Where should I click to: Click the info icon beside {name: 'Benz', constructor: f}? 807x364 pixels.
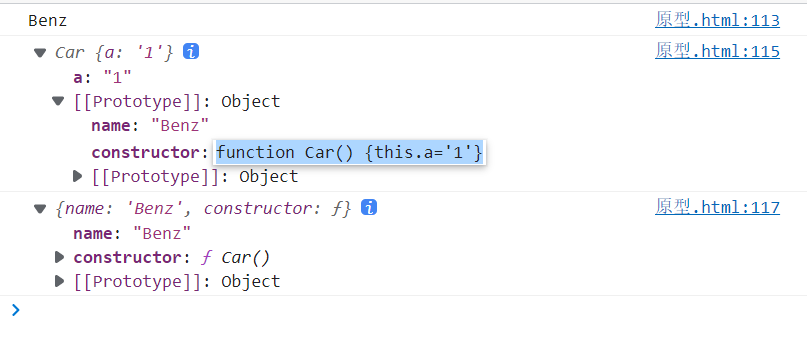[369, 207]
